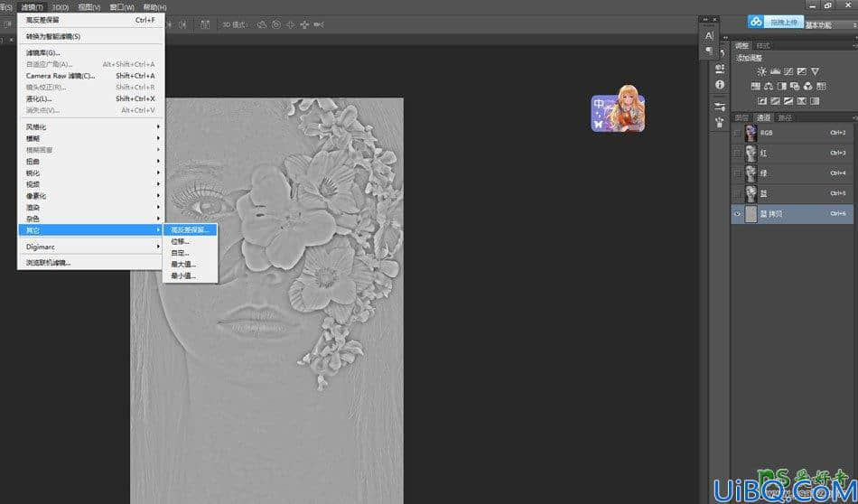Viewport: 858px width, 504px height.
Task: Add a Photo Filter adjustment icon
Action: coord(795,87)
